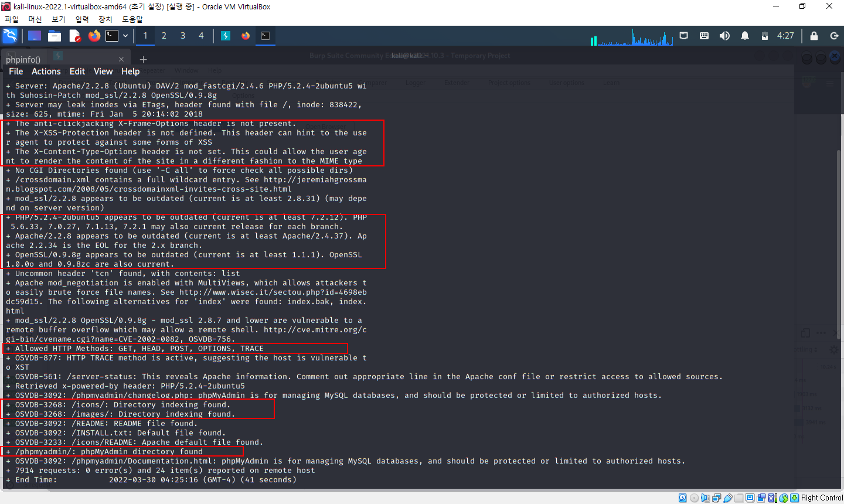Click 'OSVDB-3092: /README: README file found' line
The image size is (844, 504).
[102, 424]
